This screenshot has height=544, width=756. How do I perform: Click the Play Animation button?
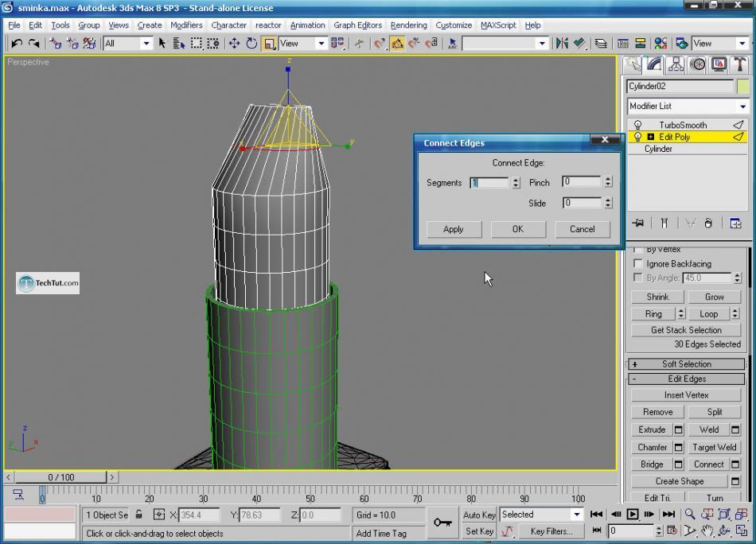coord(633,514)
